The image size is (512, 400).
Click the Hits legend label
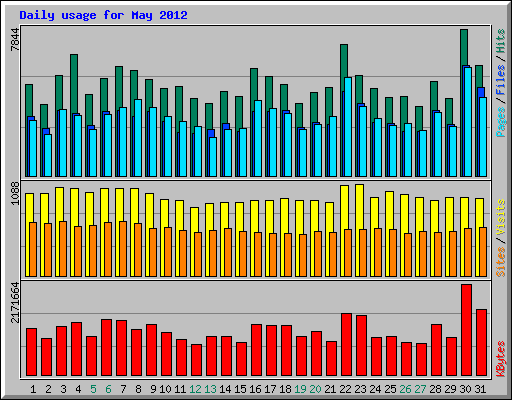tap(501, 41)
